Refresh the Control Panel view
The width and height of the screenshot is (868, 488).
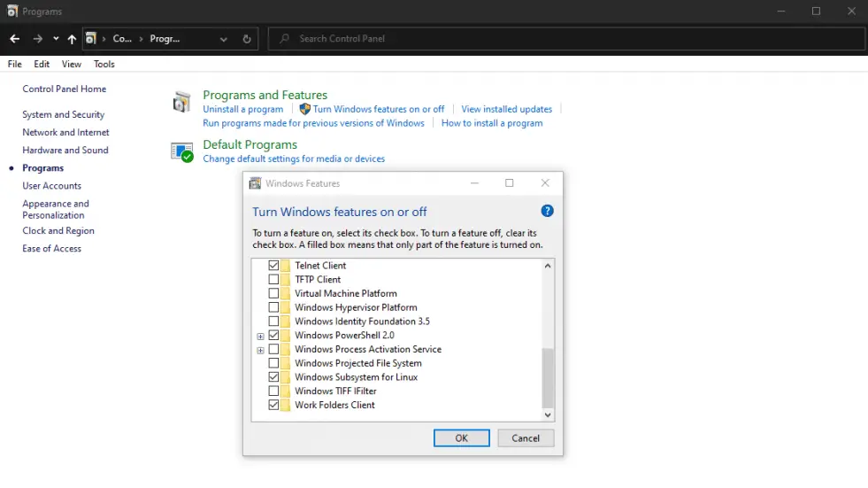(247, 39)
